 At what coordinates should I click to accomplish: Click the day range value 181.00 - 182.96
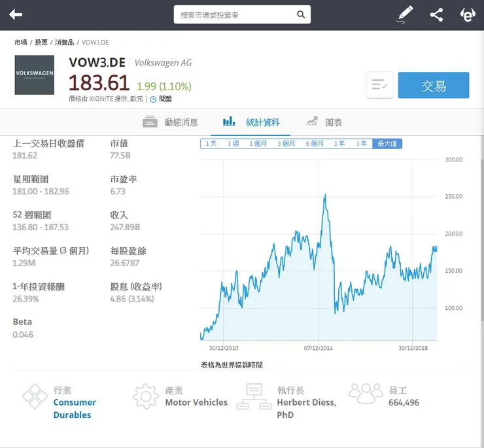click(x=41, y=192)
